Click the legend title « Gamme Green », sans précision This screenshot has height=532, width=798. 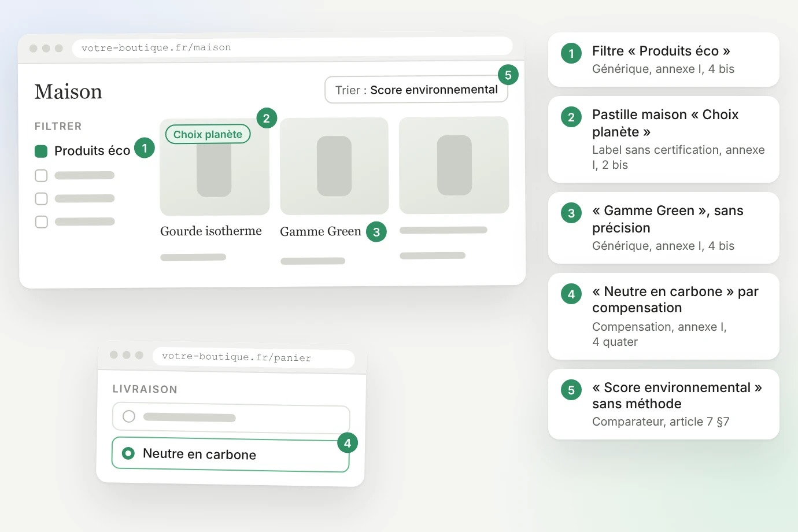point(668,219)
